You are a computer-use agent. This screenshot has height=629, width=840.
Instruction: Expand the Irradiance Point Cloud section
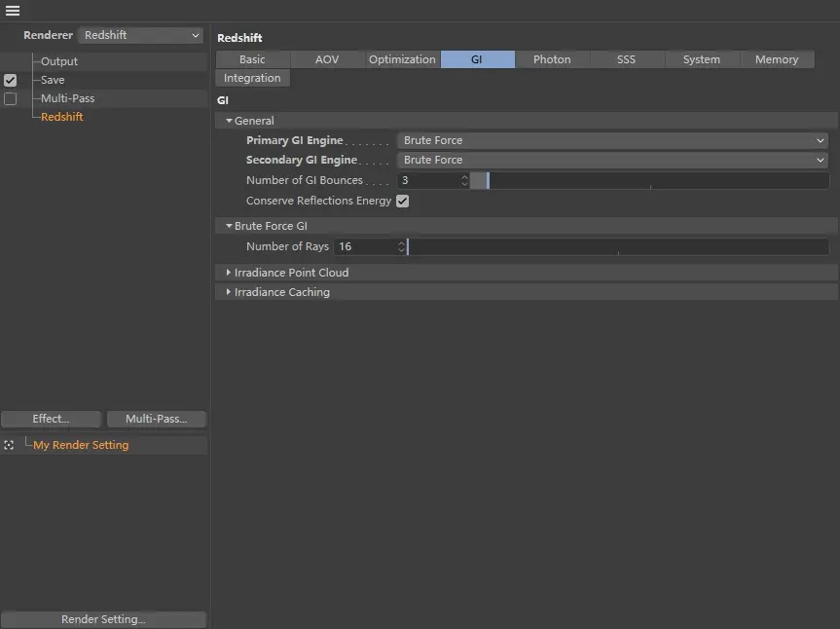[229, 273]
